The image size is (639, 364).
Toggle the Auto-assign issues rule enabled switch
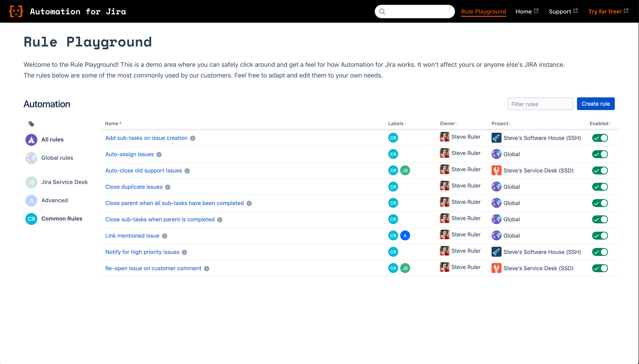(600, 154)
